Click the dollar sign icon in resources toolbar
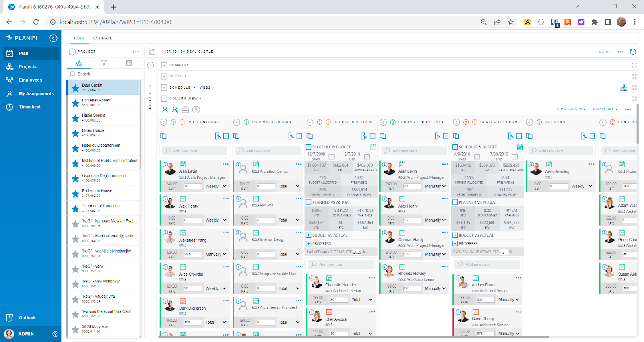644x342 pixels. click(196, 109)
